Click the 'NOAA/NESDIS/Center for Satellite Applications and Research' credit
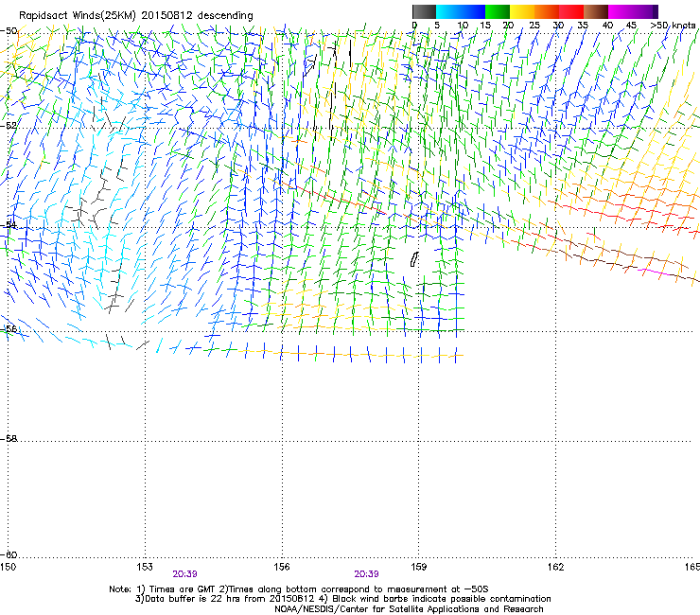This screenshot has width=700, height=615. (x=409, y=609)
